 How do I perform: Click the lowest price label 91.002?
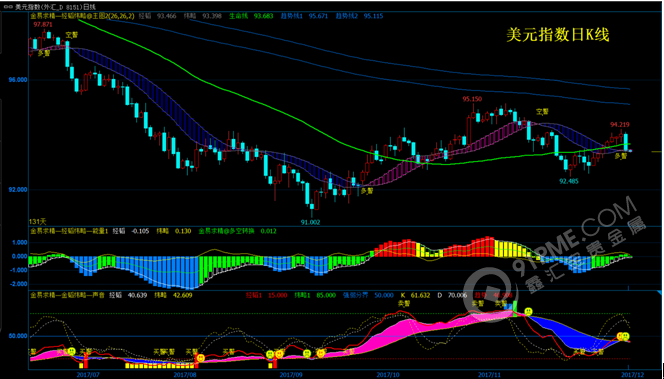[310, 222]
